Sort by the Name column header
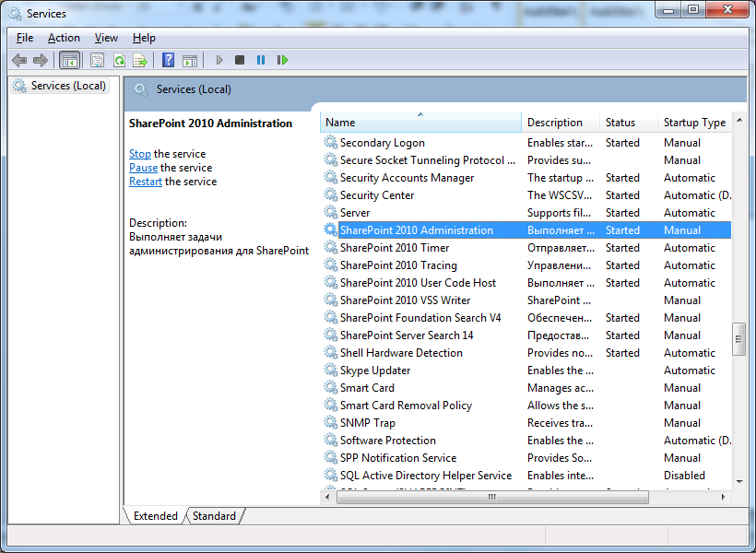Screen dimensions: 756x553 coord(420,123)
